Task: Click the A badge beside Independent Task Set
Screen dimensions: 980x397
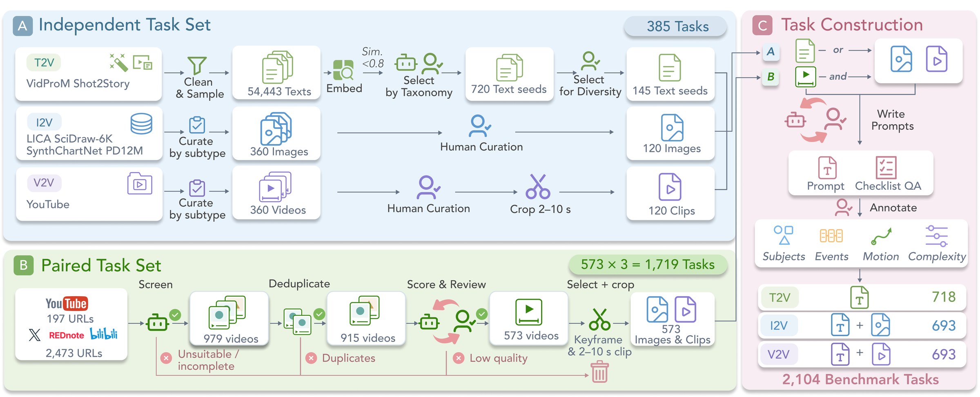Action: point(23,26)
